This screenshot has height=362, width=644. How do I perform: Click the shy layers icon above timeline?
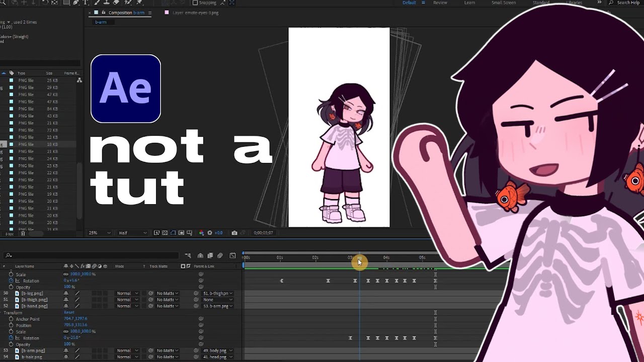coord(200,255)
